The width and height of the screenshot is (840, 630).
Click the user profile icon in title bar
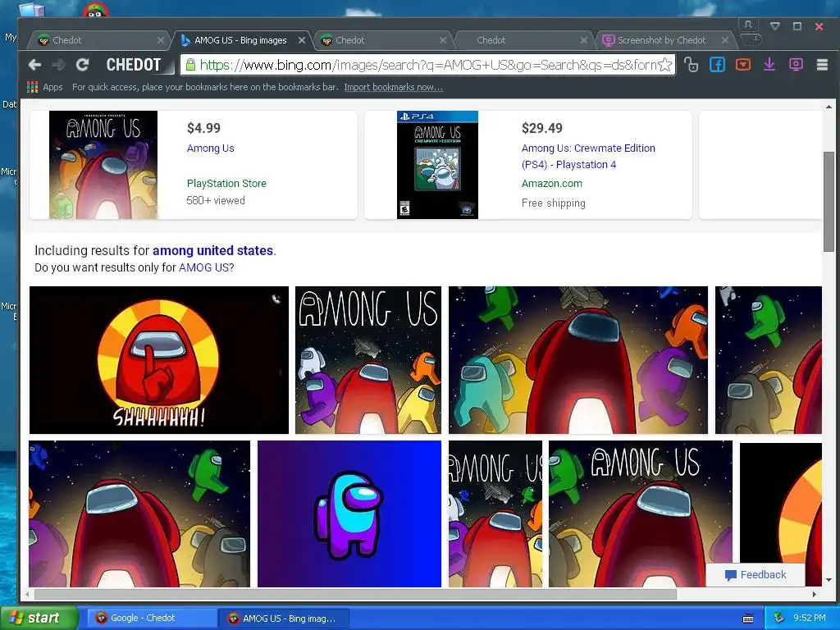click(x=748, y=25)
